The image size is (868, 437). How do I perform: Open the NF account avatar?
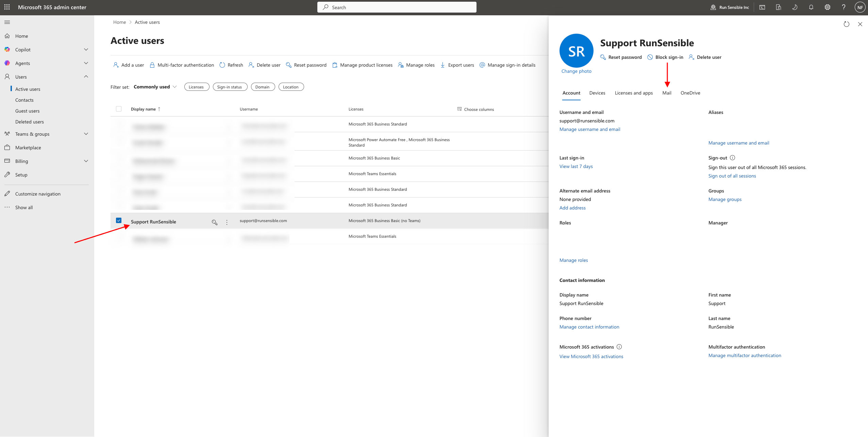[x=860, y=7]
